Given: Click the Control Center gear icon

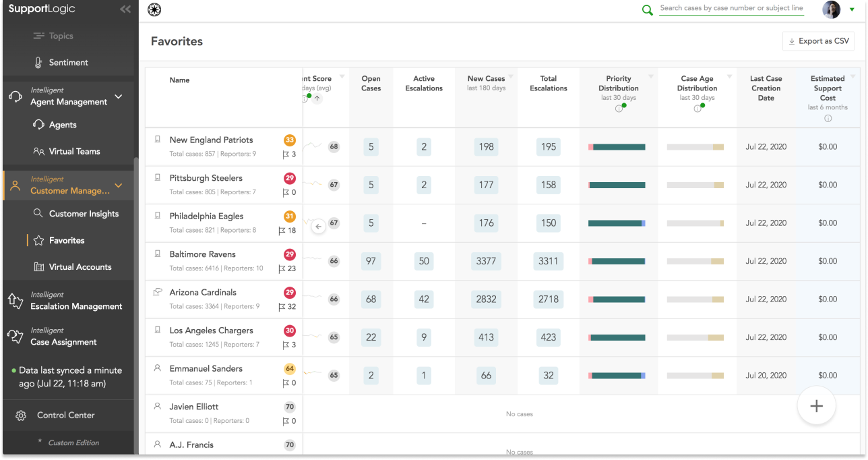Looking at the screenshot, I should tap(21, 415).
